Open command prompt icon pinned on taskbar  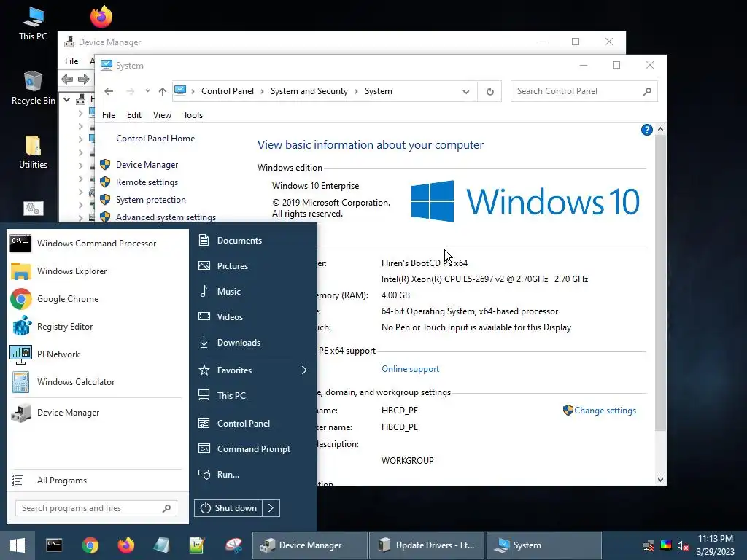(54, 545)
